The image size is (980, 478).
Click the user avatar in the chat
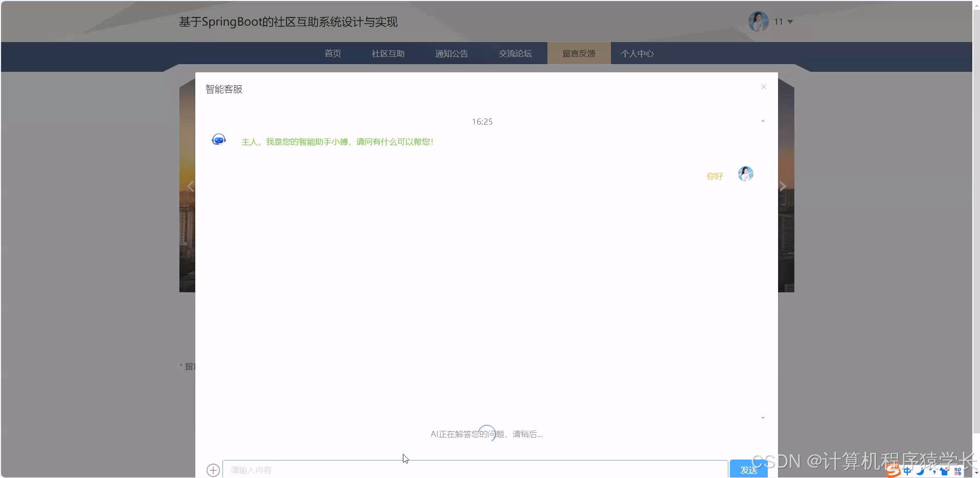745,174
